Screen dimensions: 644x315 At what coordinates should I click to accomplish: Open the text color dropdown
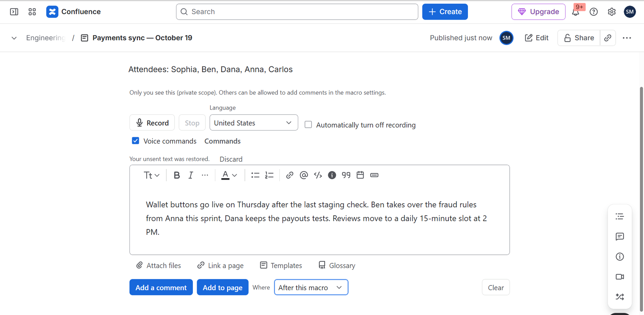pos(229,175)
